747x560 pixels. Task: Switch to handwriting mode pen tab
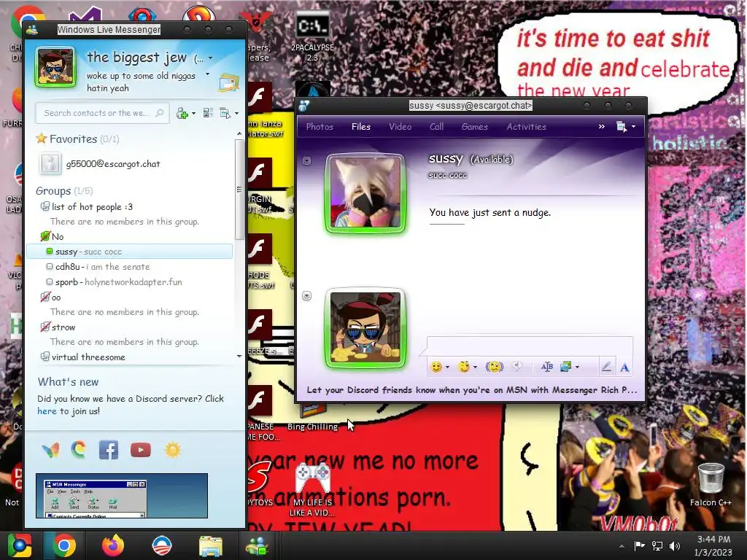coord(606,367)
